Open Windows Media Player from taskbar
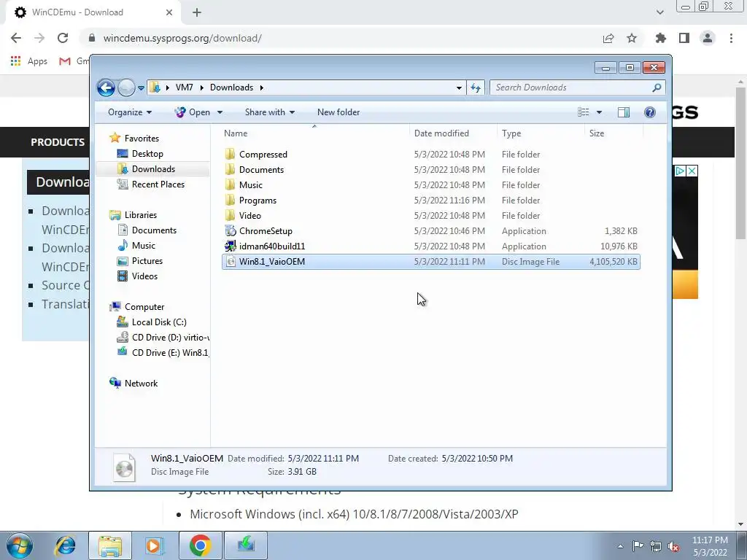This screenshot has height=560, width=747. pyautogui.click(x=155, y=545)
